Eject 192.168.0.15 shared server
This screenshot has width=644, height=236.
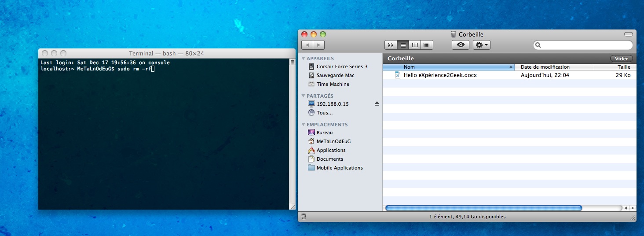[x=377, y=104]
